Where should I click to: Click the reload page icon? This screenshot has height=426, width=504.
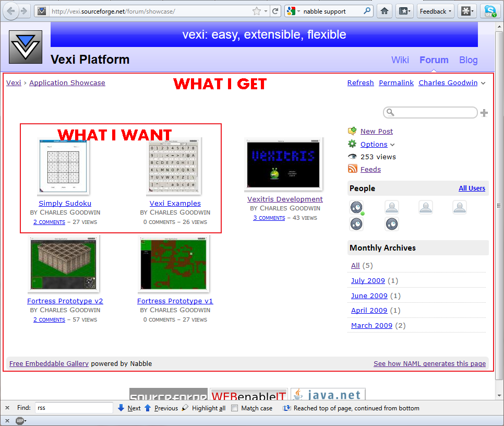(x=275, y=11)
